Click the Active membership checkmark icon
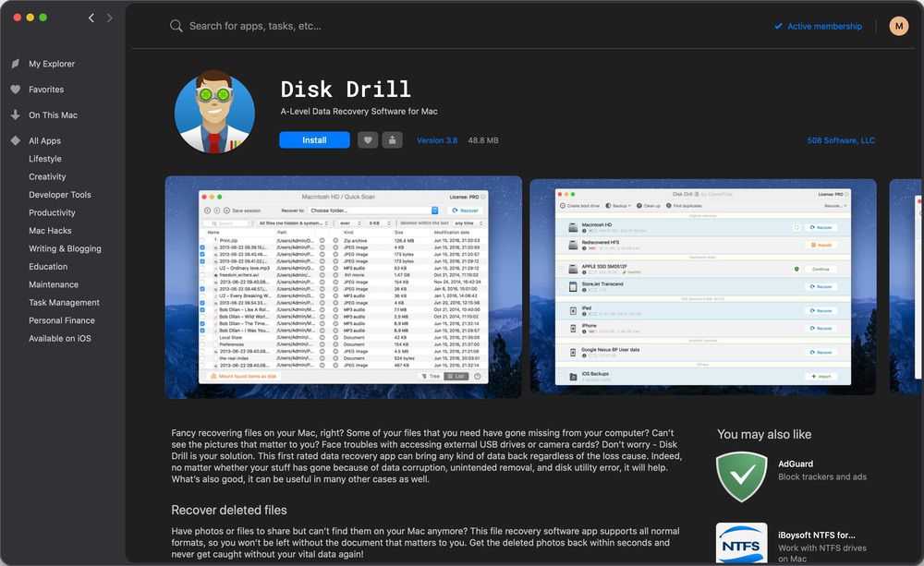Image resolution: width=924 pixels, height=566 pixels. [x=778, y=26]
